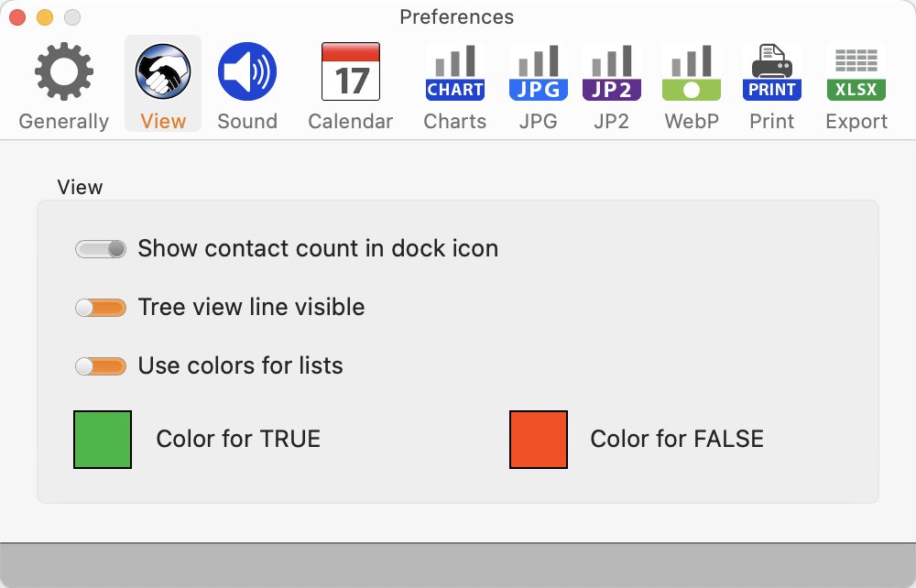The height and width of the screenshot is (588, 916).
Task: Open the WebP settings icon
Action: click(692, 71)
